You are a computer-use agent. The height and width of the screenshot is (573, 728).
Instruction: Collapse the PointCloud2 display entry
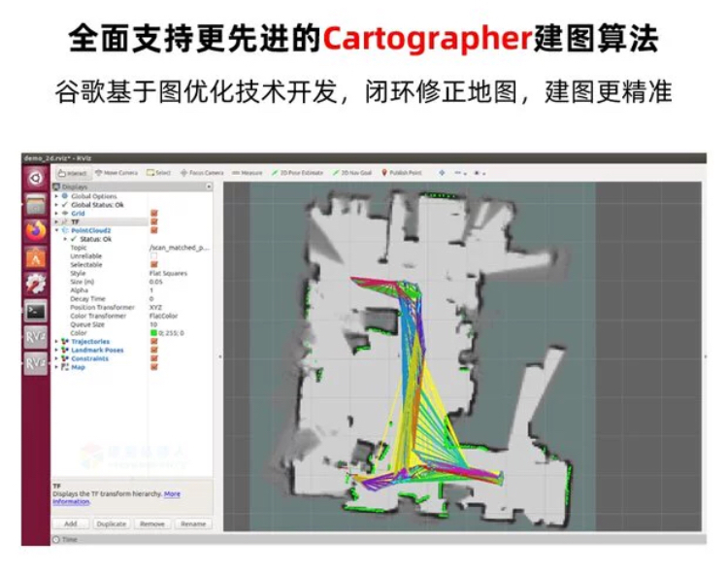pyautogui.click(x=56, y=230)
